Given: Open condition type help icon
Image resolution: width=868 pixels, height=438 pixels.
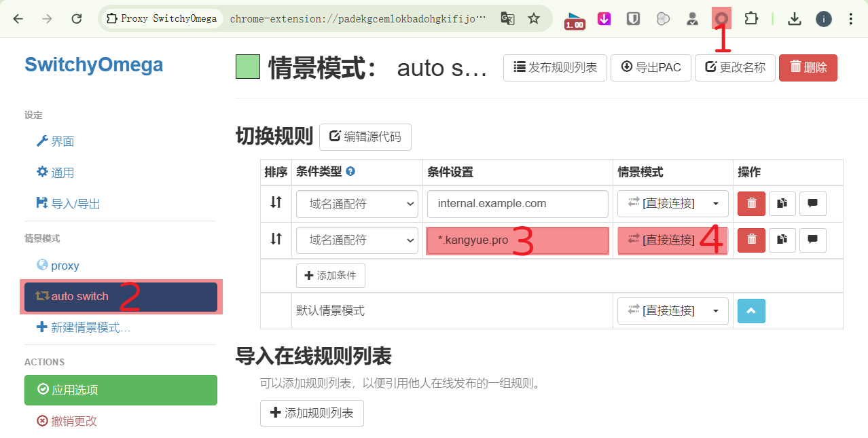Looking at the screenshot, I should coord(350,172).
